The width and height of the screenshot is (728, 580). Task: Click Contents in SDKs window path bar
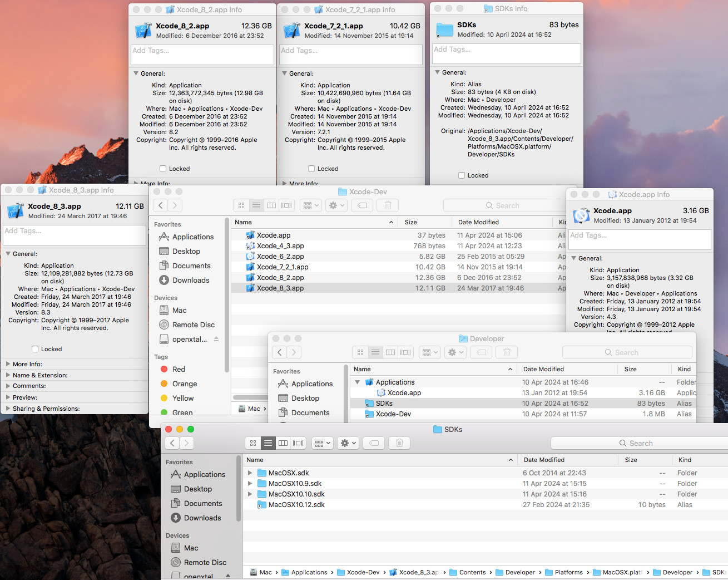[467, 572]
